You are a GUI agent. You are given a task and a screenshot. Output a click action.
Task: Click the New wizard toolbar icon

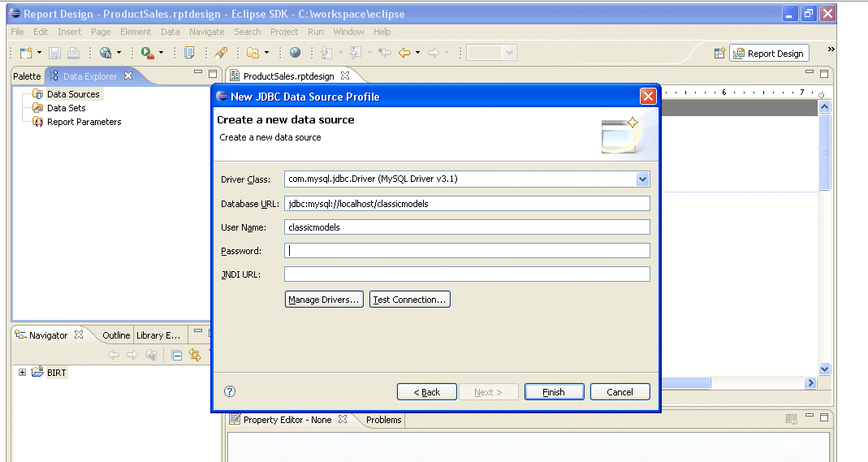(x=26, y=53)
